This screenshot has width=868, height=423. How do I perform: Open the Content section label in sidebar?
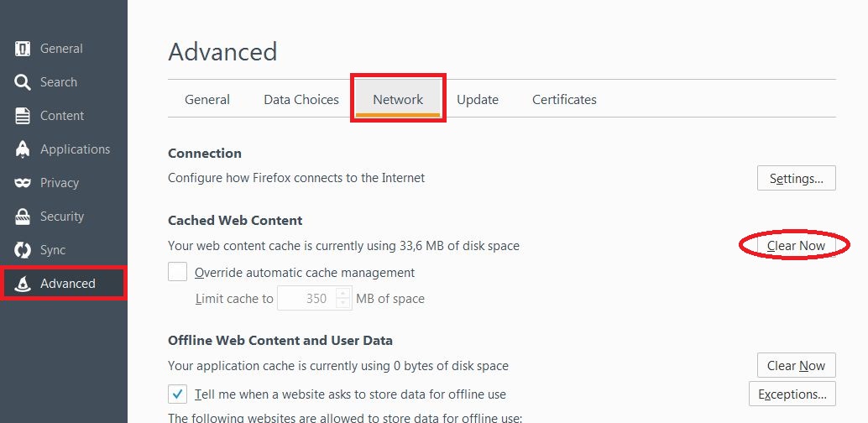(x=62, y=116)
